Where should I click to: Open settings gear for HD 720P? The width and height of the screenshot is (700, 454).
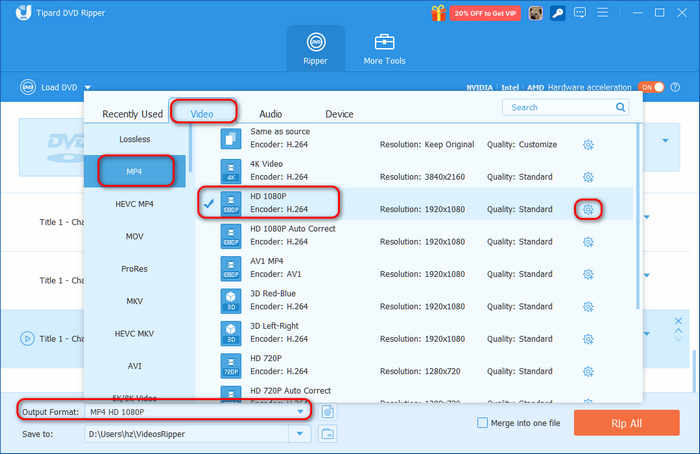point(588,371)
